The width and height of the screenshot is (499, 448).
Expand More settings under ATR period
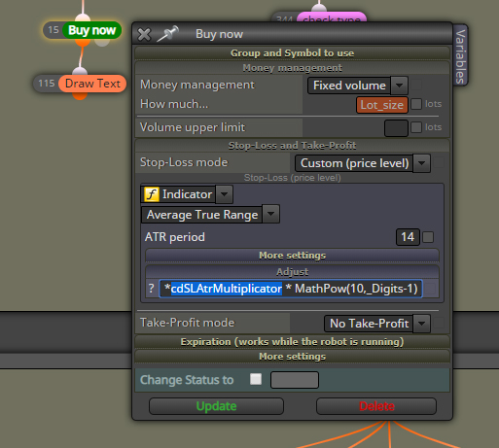click(292, 256)
